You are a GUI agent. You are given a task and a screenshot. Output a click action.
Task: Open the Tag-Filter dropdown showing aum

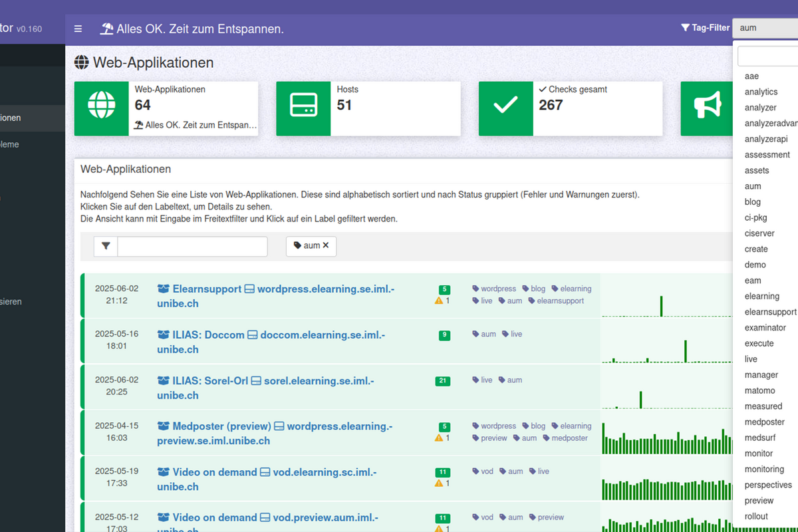pyautogui.click(x=765, y=28)
